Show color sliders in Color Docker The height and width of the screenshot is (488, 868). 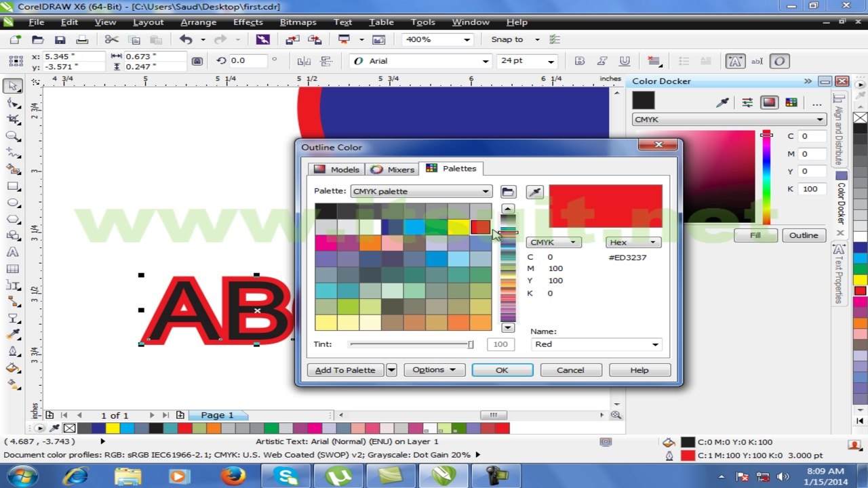point(747,102)
